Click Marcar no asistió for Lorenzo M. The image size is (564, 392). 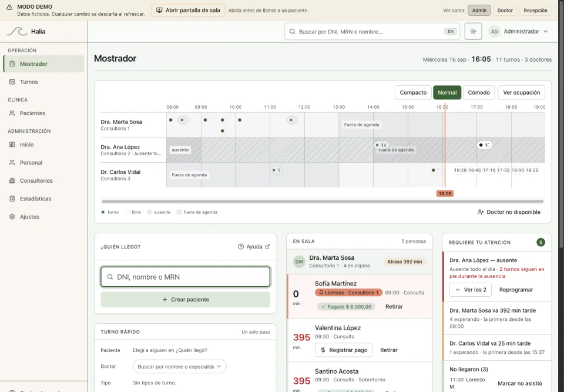(520, 384)
